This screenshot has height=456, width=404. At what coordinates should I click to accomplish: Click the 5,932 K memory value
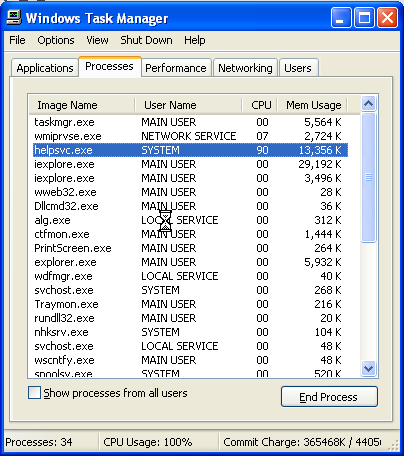[323, 262]
